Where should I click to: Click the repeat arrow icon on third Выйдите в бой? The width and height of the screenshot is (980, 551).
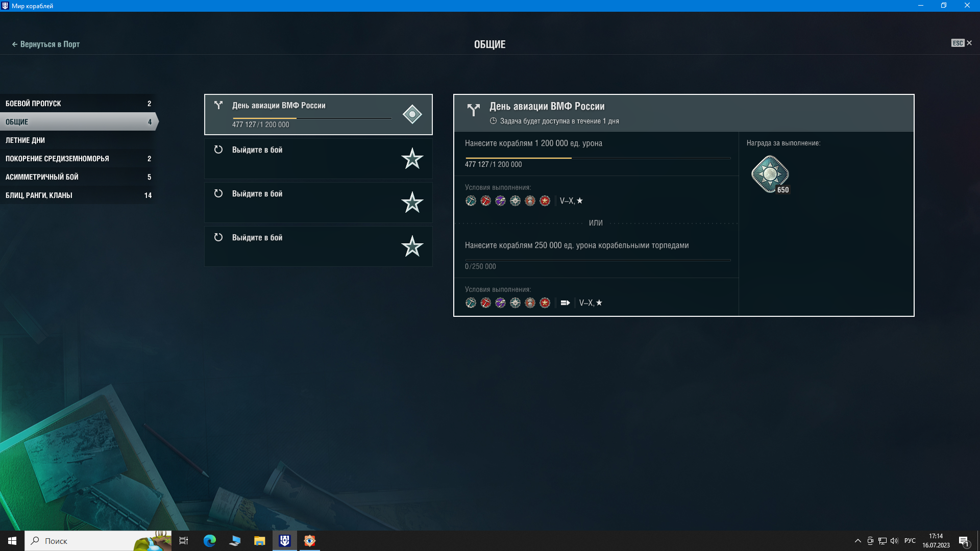(218, 237)
